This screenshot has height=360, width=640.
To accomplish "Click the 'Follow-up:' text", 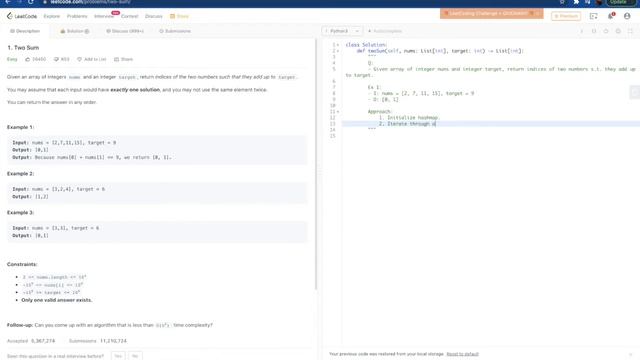I will point(20,325).
